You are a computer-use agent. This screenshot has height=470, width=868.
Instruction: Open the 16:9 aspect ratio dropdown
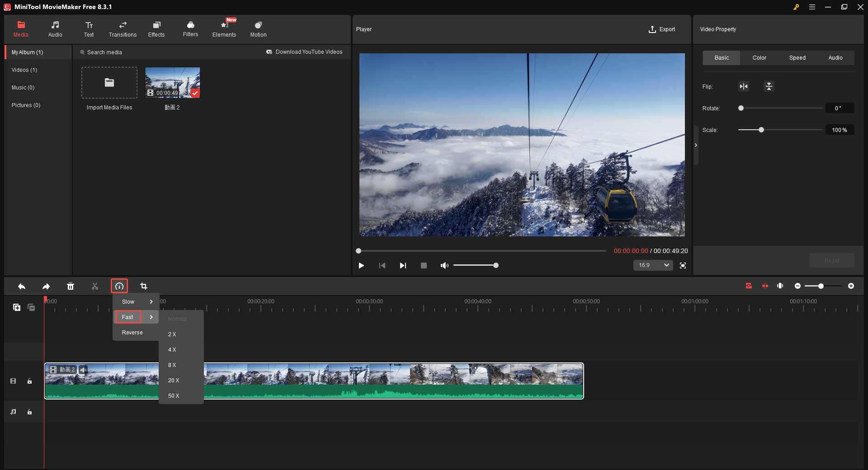pos(653,265)
